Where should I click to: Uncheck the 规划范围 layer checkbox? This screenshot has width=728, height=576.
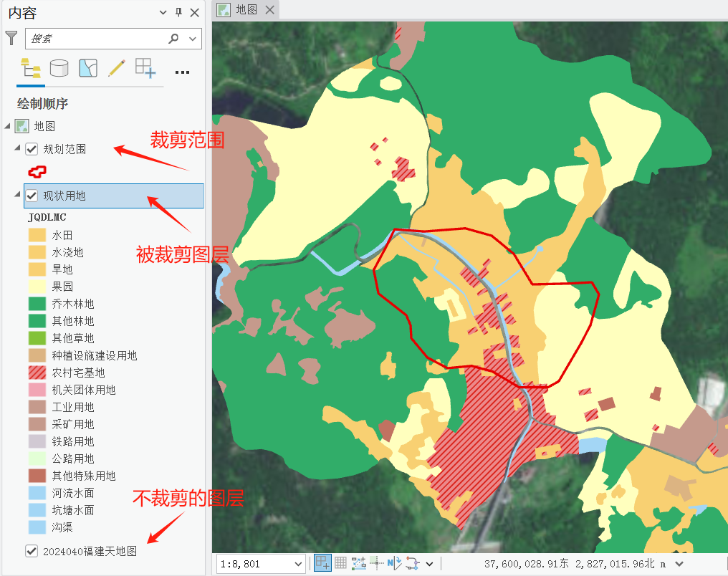tap(32, 149)
